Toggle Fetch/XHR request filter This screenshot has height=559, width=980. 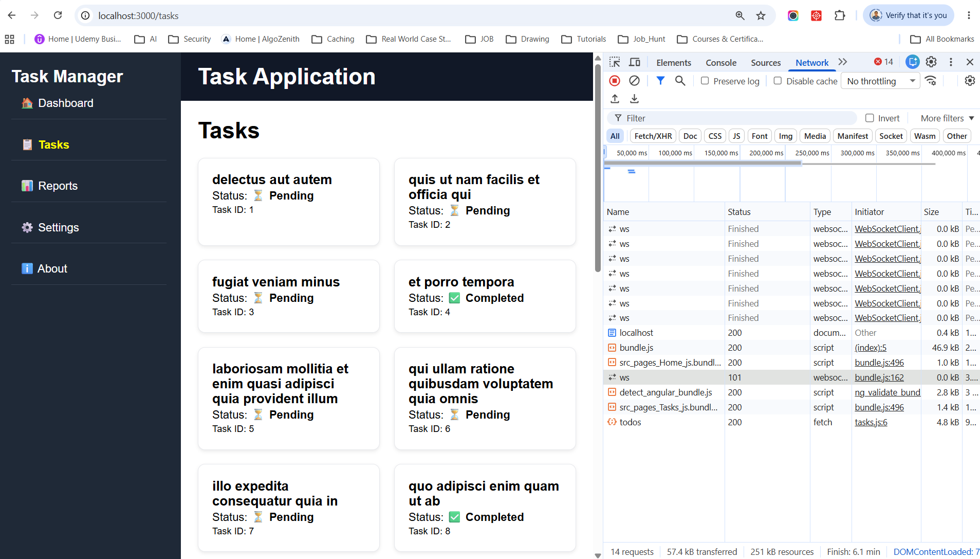(x=653, y=136)
